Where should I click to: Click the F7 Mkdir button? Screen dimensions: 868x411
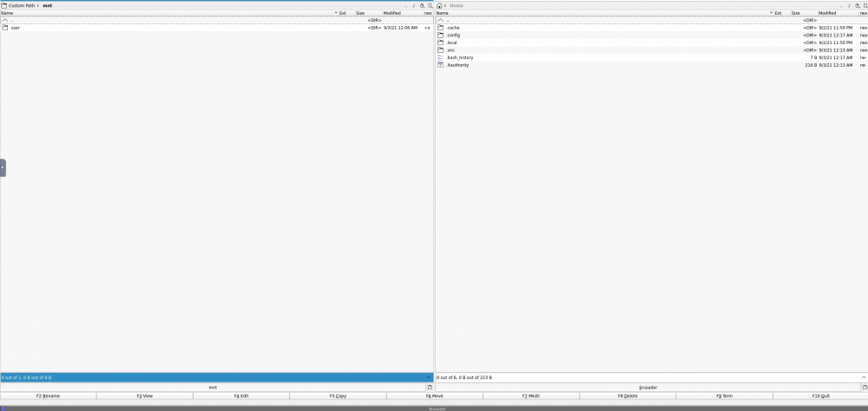click(531, 396)
